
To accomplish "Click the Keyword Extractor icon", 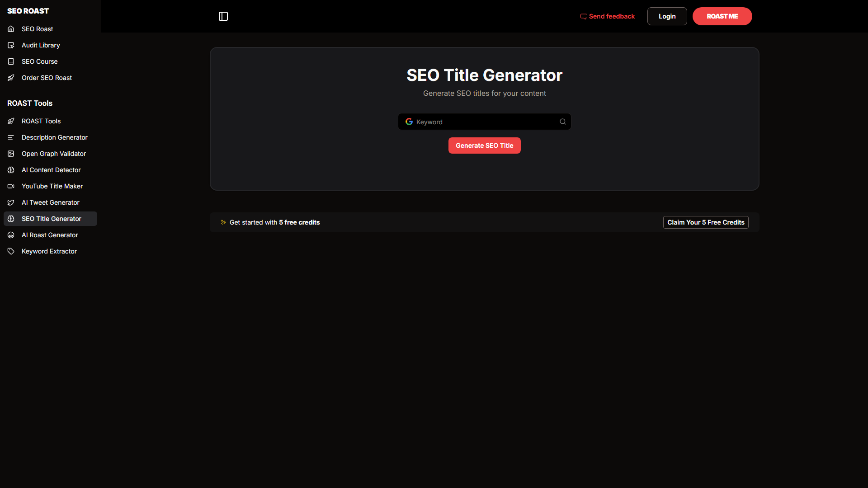I will pos(11,251).
